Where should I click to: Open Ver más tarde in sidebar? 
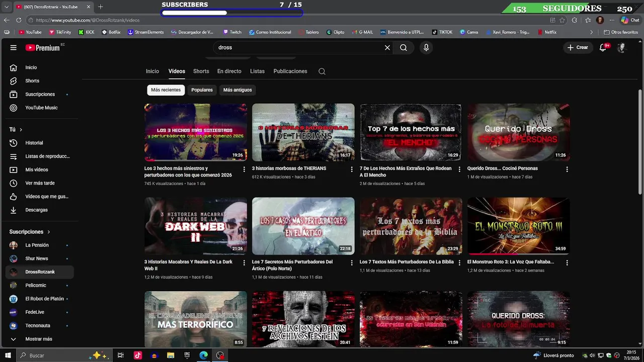pyautogui.click(x=39, y=183)
